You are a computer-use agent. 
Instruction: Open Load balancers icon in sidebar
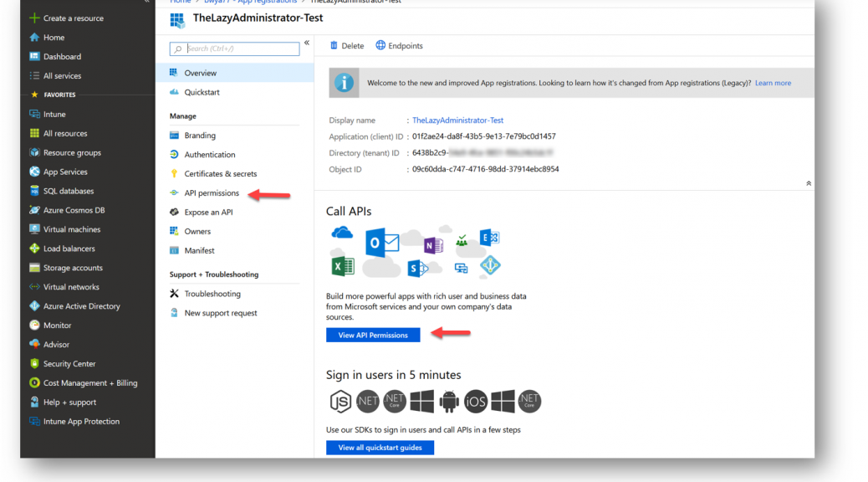(34, 249)
